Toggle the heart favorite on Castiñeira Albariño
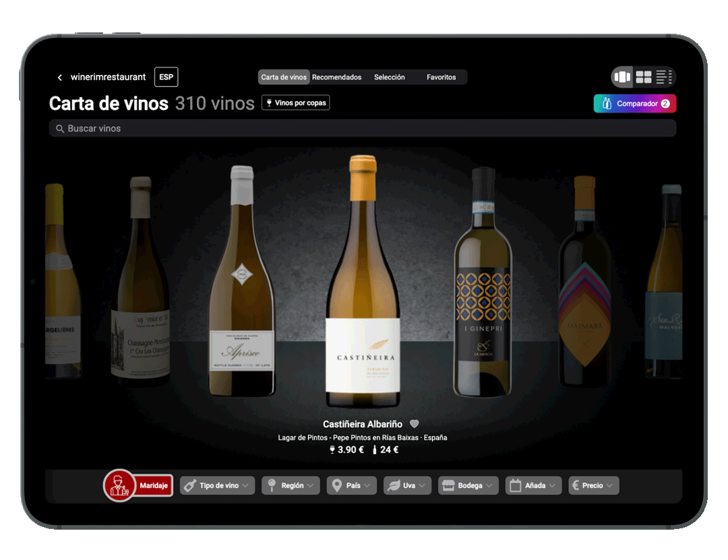Viewport: 728px width, 560px height. point(414,424)
